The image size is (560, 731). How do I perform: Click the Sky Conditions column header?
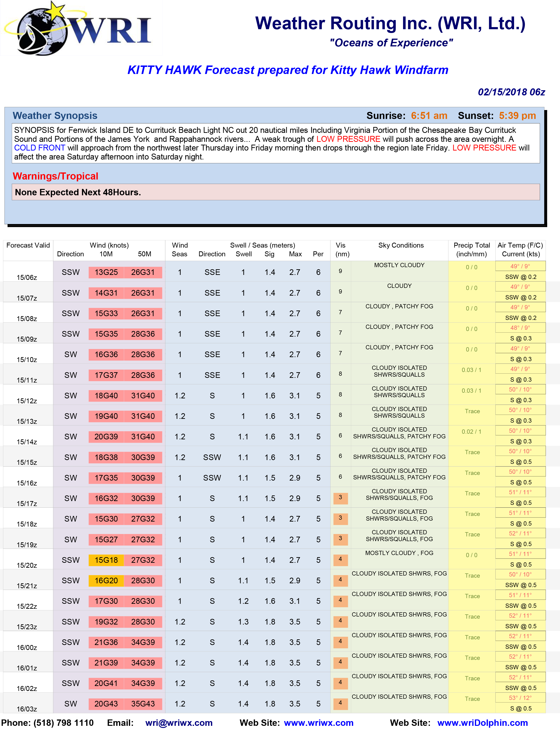pos(401,245)
